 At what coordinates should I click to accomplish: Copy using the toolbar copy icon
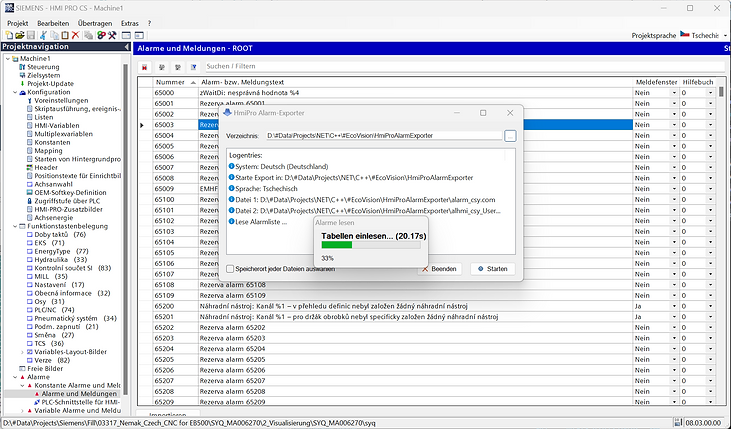click(55, 35)
